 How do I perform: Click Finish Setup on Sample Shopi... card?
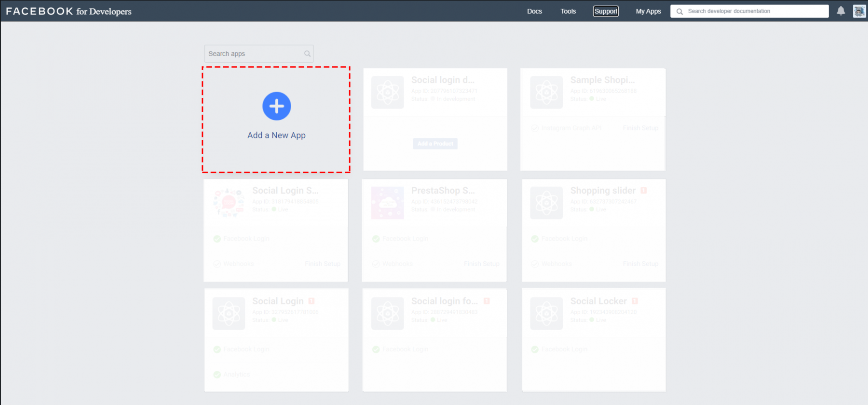click(x=640, y=128)
